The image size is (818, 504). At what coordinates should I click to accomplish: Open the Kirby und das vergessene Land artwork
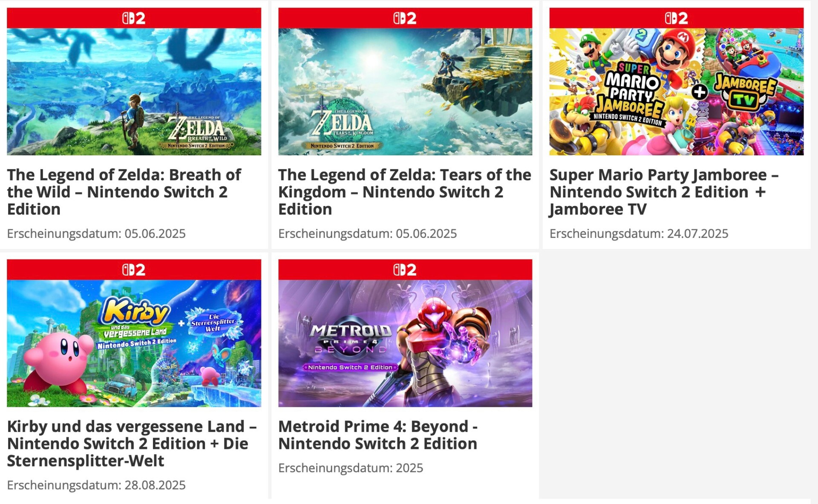coord(134,343)
